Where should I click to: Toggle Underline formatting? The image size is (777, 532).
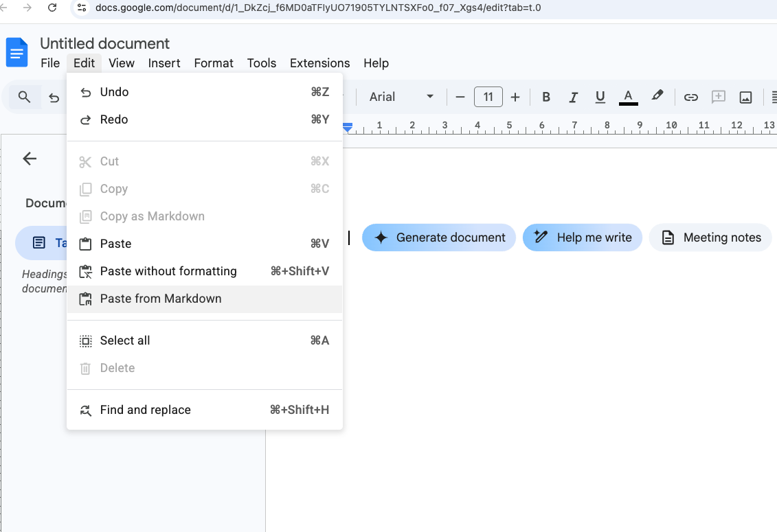pyautogui.click(x=600, y=97)
